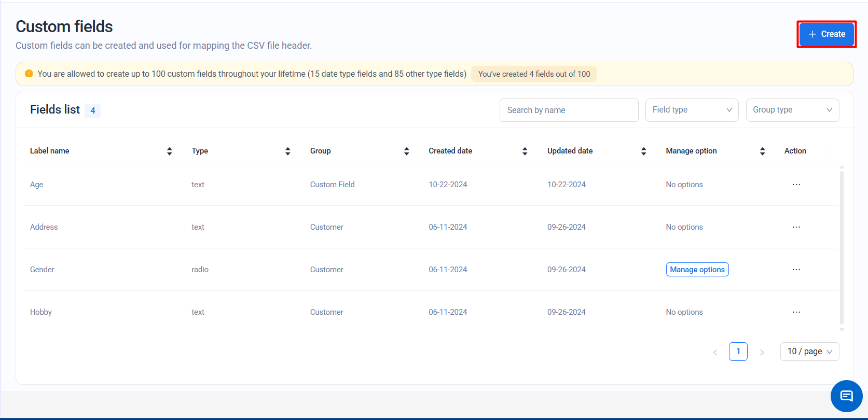The image size is (868, 420).
Task: Sort by Manage option column
Action: click(762, 151)
